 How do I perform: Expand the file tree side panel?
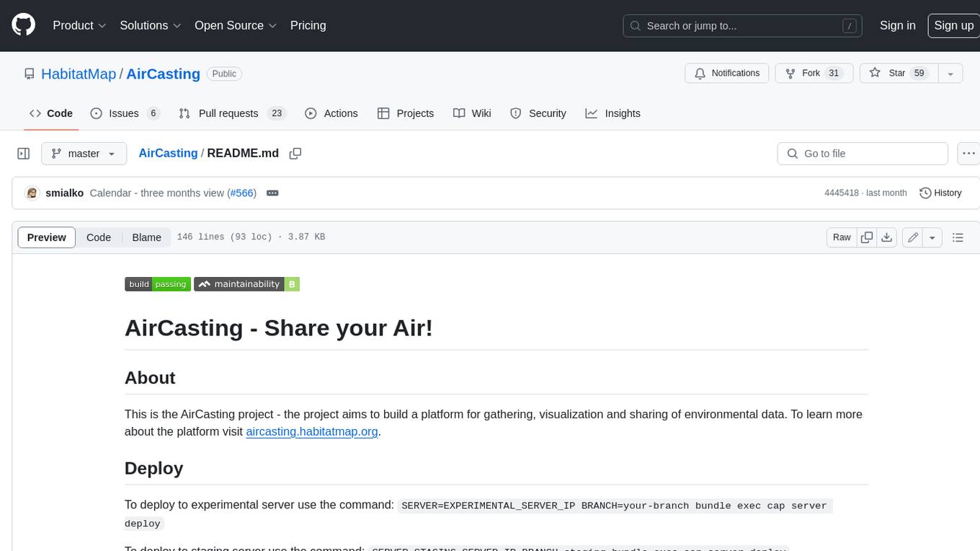tap(24, 154)
